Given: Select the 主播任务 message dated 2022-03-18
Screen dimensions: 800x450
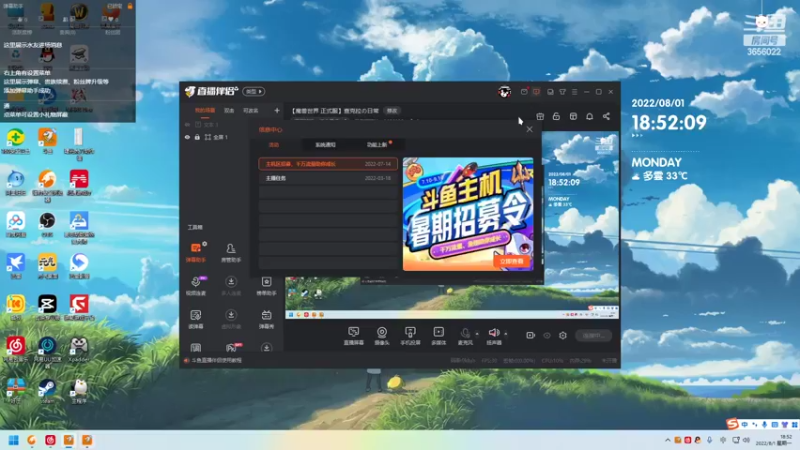Looking at the screenshot, I should pos(328,178).
